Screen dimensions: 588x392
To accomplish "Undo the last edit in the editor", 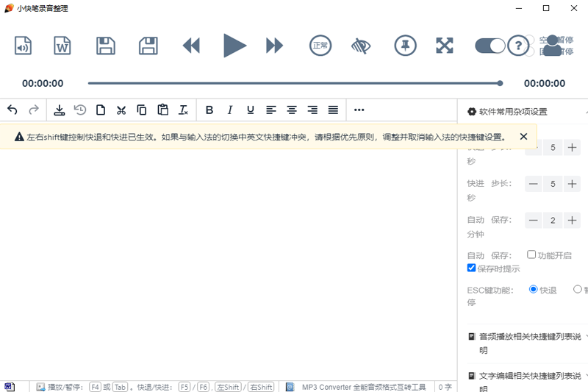I will click(12, 110).
